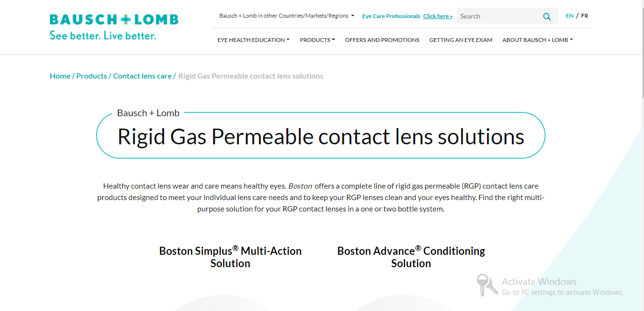
Task: Click the Boston Simplus Multi-Action Solution heading
Action: pyautogui.click(x=230, y=257)
